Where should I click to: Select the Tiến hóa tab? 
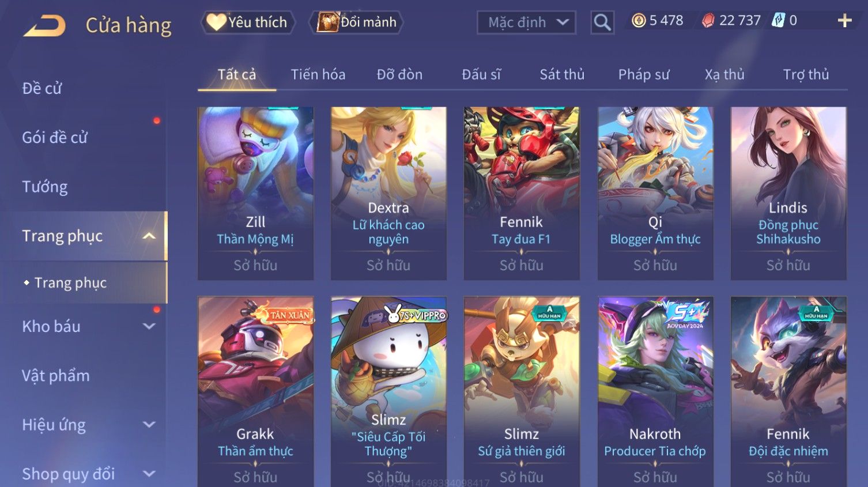[318, 74]
